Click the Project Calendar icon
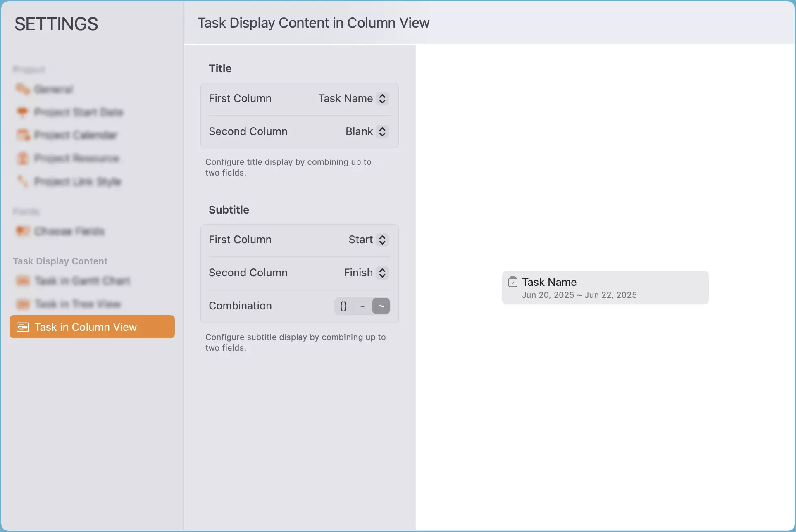 (x=23, y=135)
